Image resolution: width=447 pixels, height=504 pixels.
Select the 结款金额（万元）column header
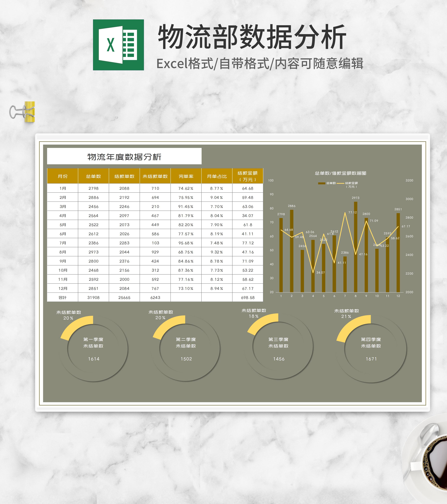(x=248, y=176)
